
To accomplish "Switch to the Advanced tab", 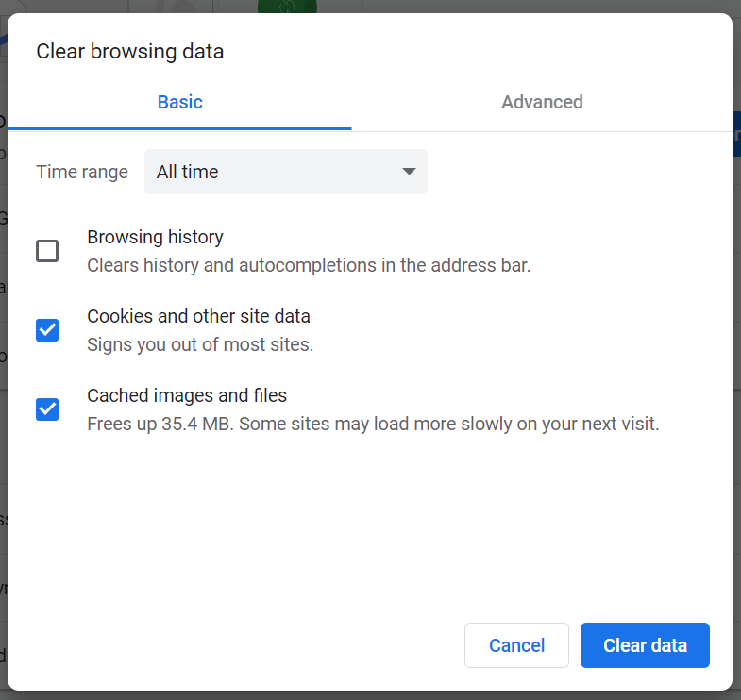I will tap(542, 102).
